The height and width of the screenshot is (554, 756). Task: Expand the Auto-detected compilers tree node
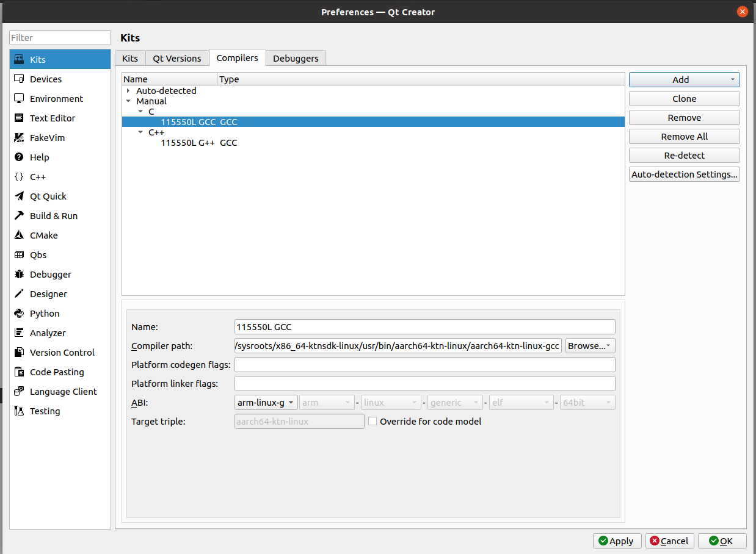128,91
